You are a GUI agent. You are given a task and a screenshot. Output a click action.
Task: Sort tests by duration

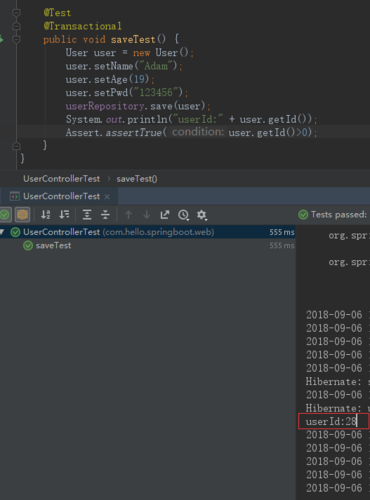[x=64, y=215]
